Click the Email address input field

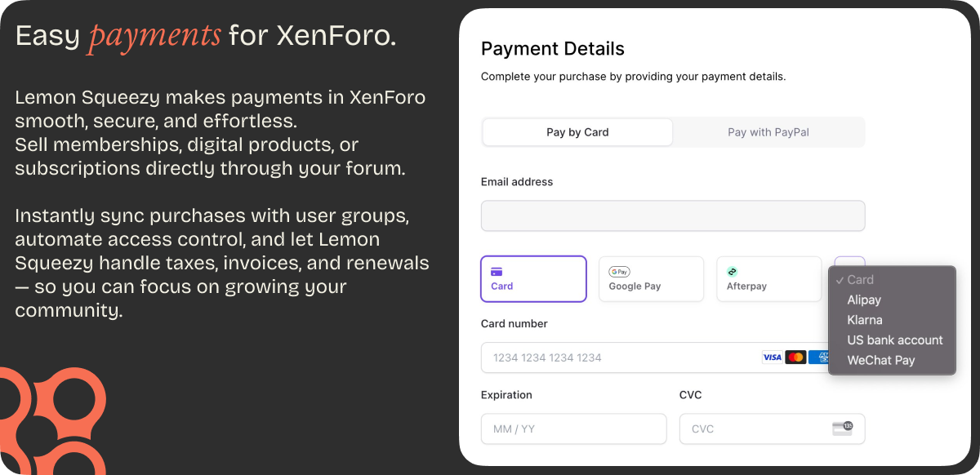[673, 215]
